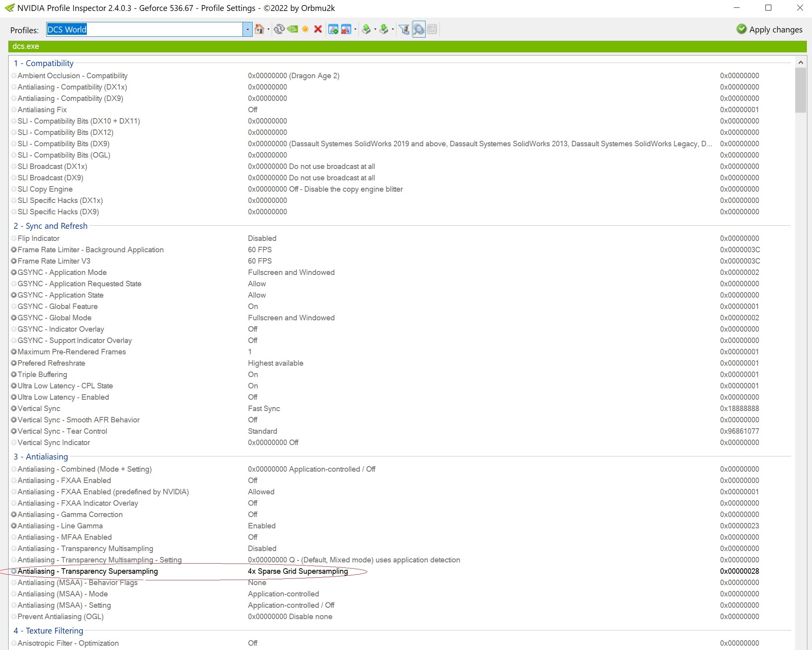812x650 pixels.
Task: Click the 3 - Antialiasing group header
Action: point(41,456)
